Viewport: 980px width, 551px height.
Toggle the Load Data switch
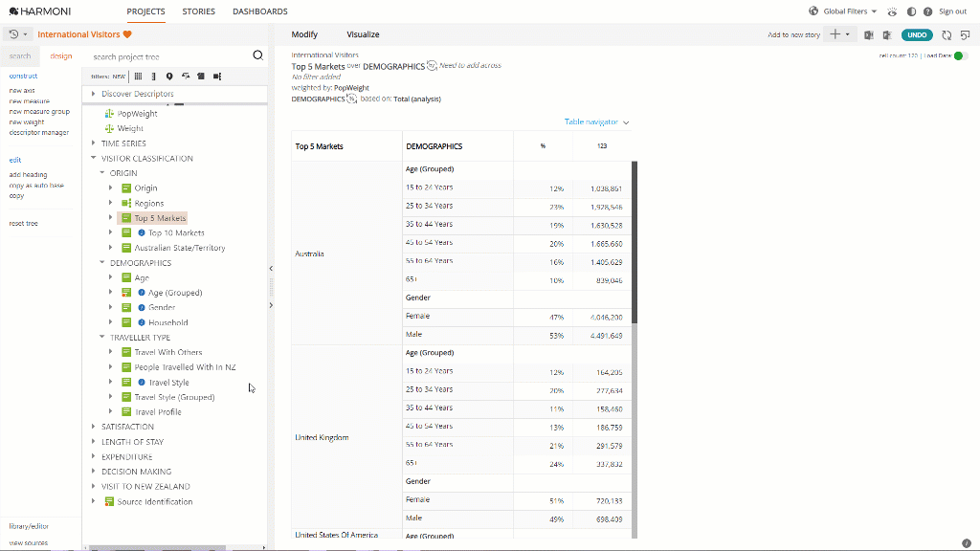[x=961, y=55]
